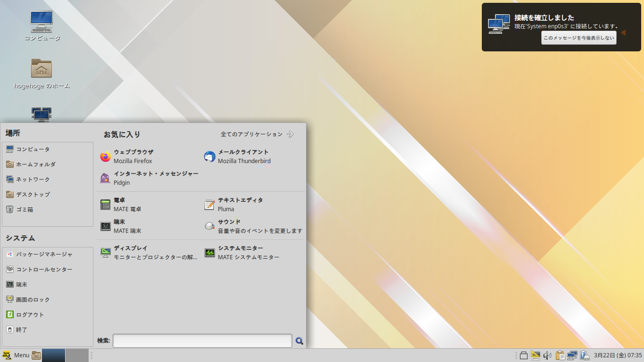Switch to second gray workspace

tap(77, 355)
